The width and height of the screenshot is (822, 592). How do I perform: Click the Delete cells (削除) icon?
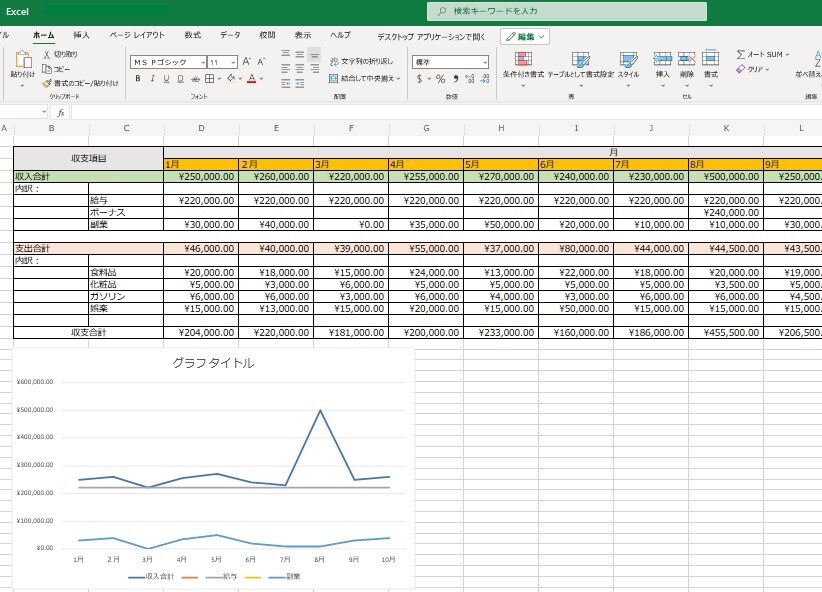point(687,59)
